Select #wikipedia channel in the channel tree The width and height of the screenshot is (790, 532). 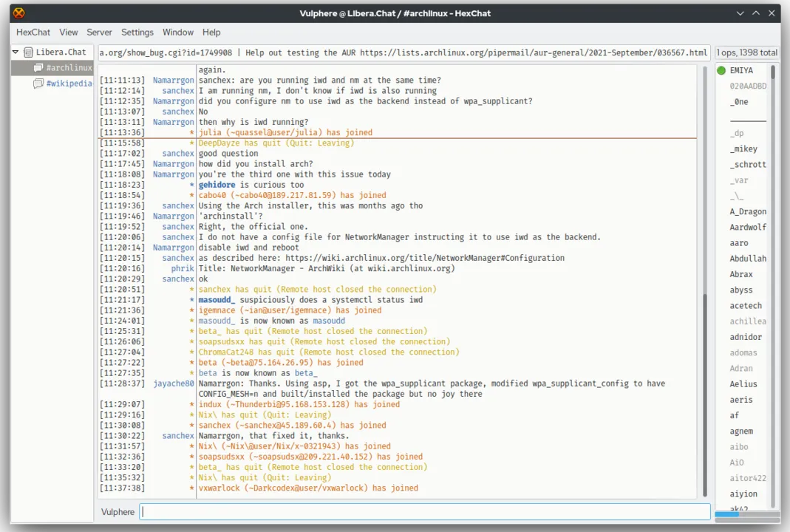click(69, 83)
